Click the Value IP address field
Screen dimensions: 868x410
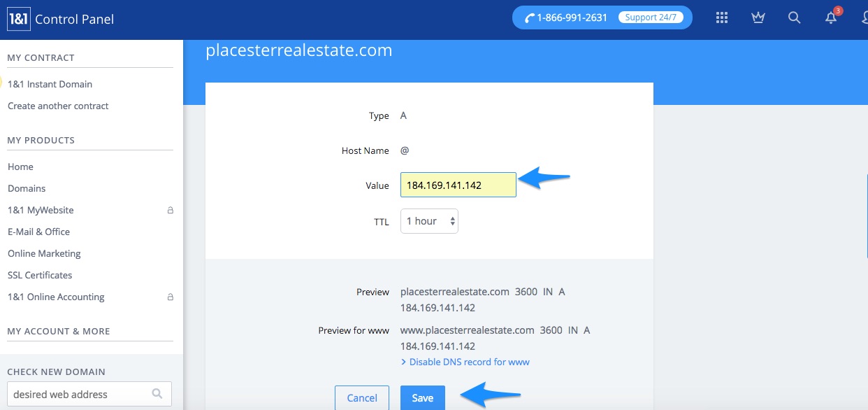[x=458, y=185]
